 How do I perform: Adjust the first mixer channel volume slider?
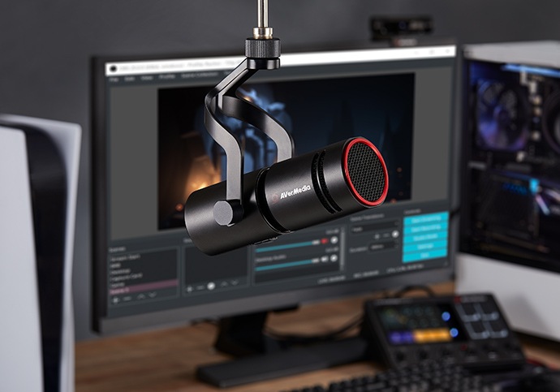287,245
